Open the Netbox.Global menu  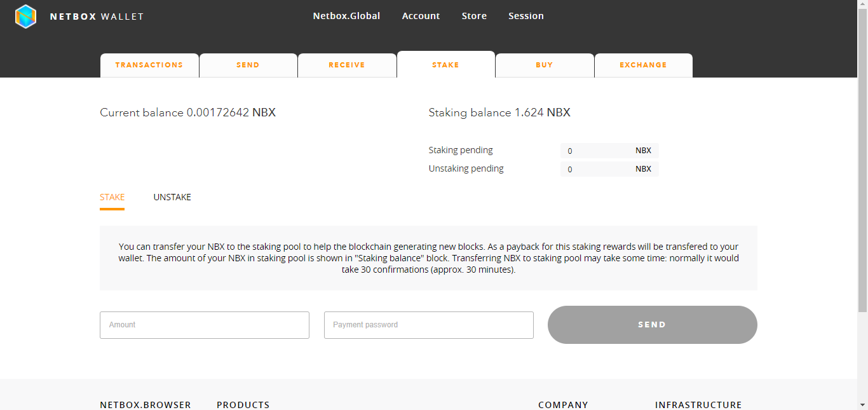pos(346,16)
